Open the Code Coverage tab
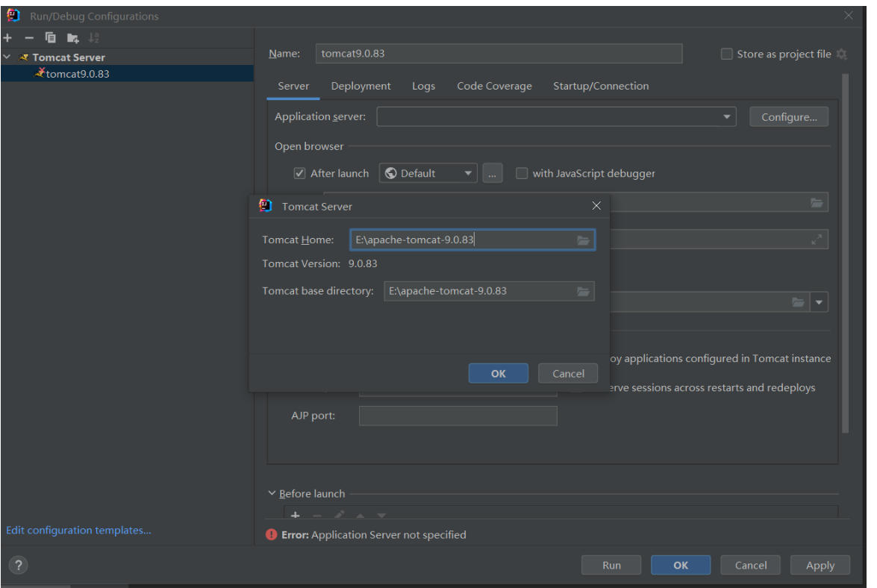 [494, 86]
